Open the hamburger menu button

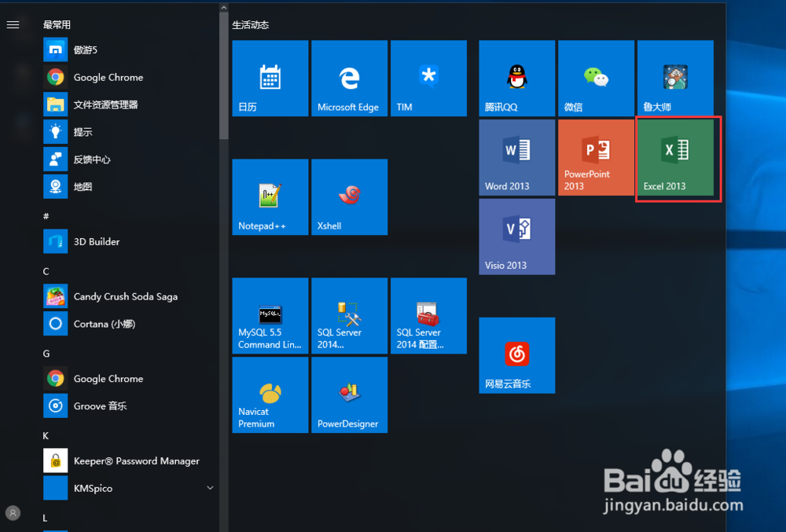coord(13,24)
